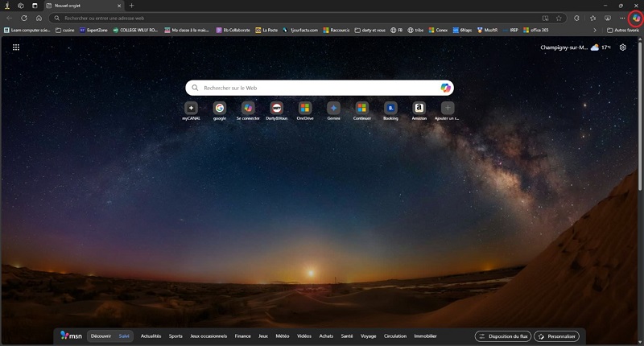Screen dimensions: 644x346
Task: Open the apps grid launcher
Action: pyautogui.click(x=16, y=47)
